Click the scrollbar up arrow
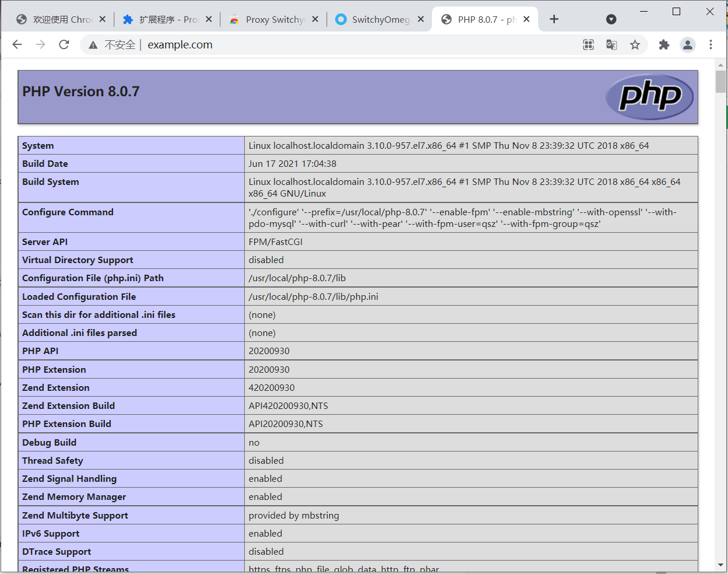The height and width of the screenshot is (574, 728). click(x=721, y=65)
